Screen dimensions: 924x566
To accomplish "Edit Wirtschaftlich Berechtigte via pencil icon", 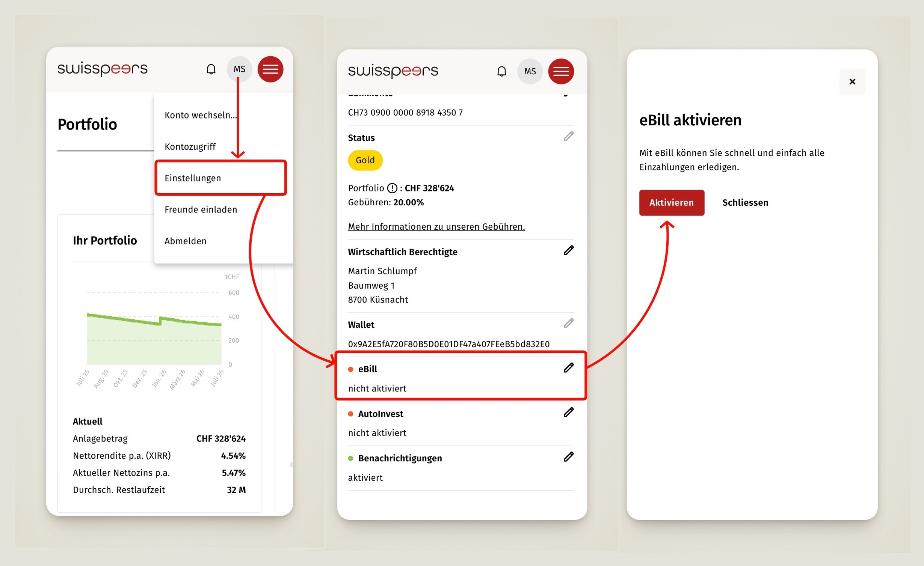I will pyautogui.click(x=569, y=250).
